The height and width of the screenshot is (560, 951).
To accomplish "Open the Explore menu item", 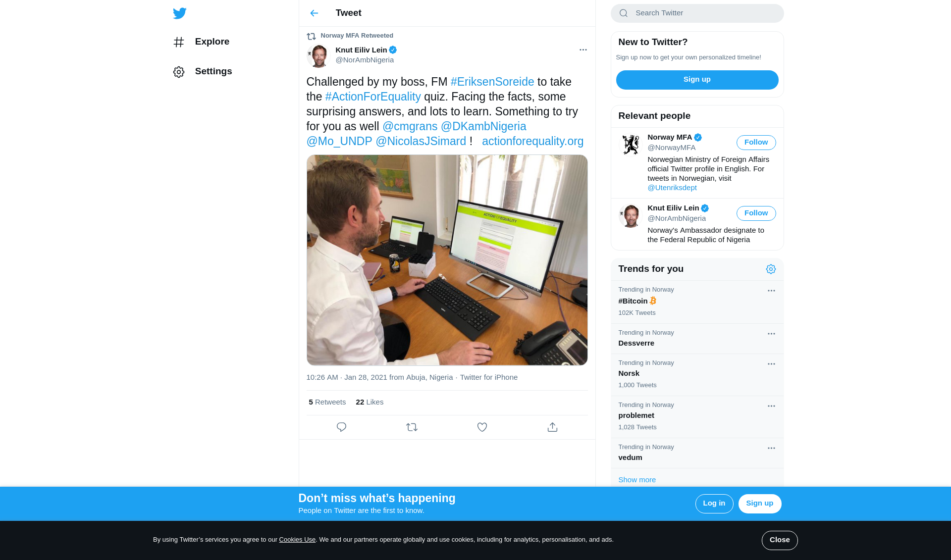I will [x=202, y=42].
